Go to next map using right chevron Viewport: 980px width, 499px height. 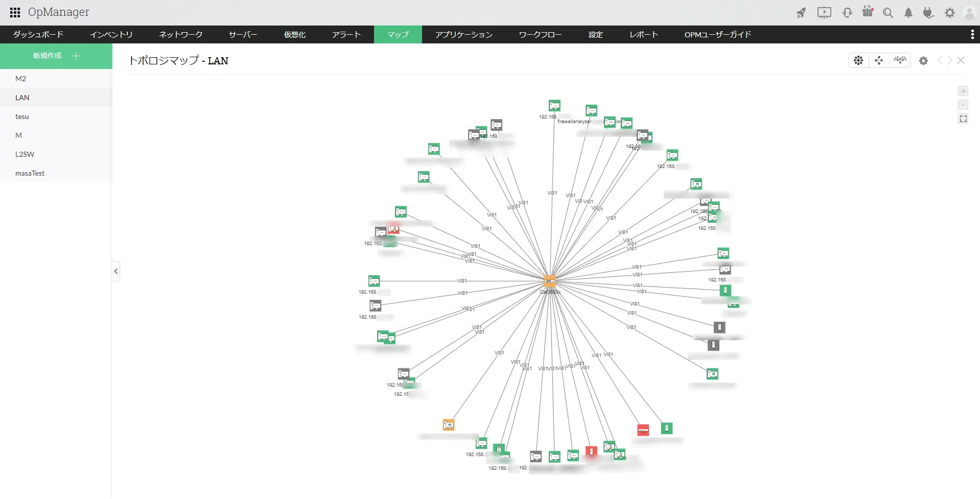[950, 60]
